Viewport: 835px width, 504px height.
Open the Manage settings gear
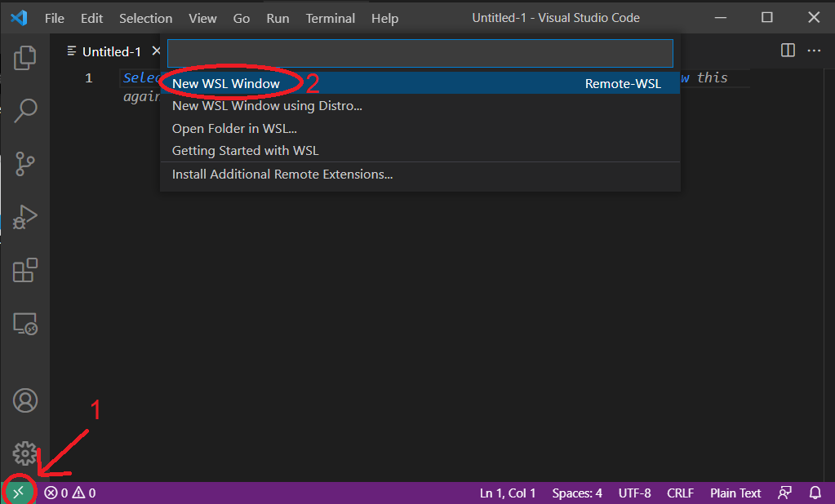pos(24,453)
